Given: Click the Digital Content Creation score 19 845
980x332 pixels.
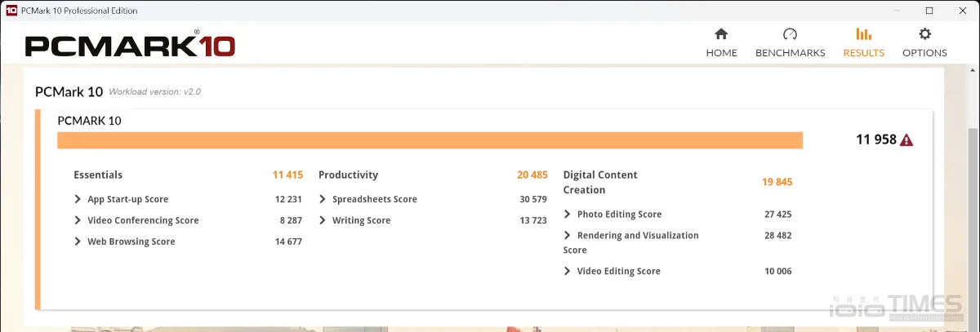Looking at the screenshot, I should coord(777,182).
